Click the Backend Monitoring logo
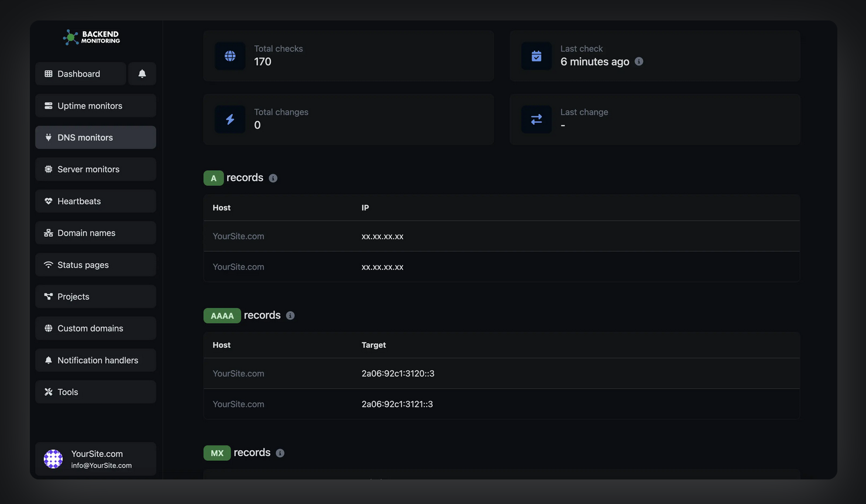The image size is (866, 504). pos(91,37)
